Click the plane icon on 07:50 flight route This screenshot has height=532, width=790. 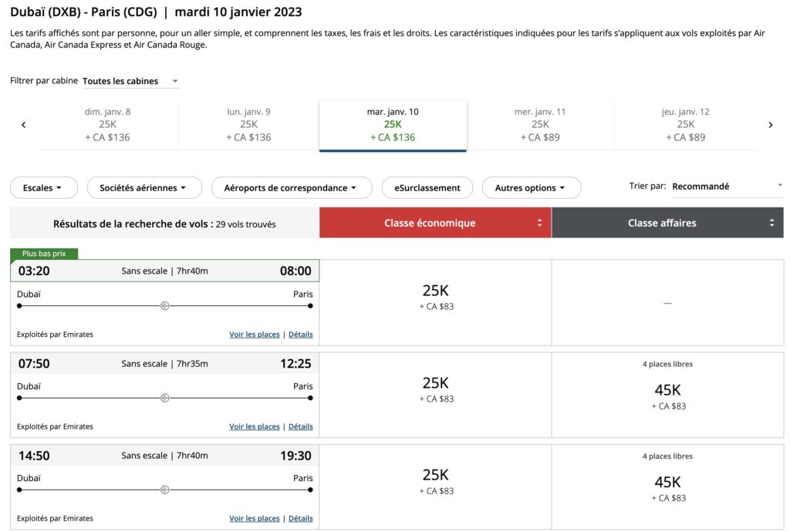pyautogui.click(x=164, y=398)
